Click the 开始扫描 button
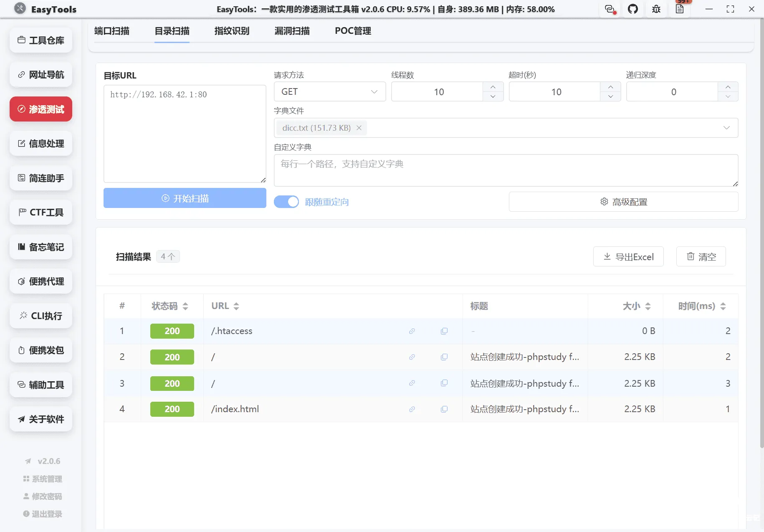 pos(185,198)
